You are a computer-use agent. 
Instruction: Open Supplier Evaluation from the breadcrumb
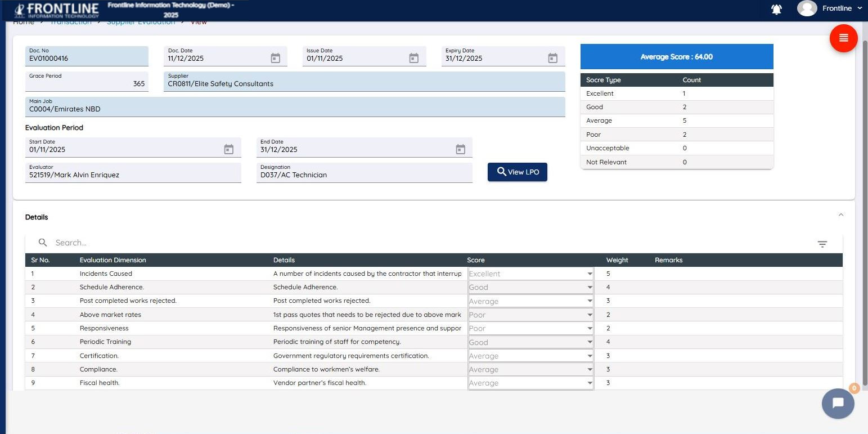point(141,21)
